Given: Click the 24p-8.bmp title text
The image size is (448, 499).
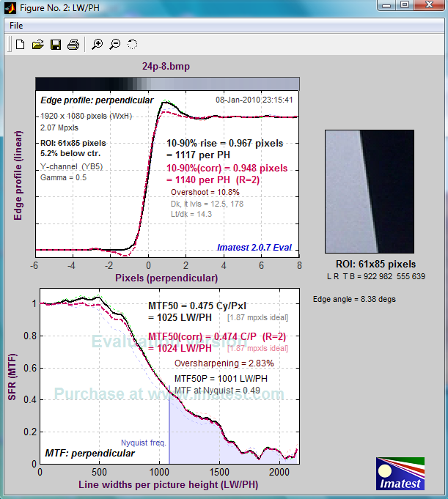Looking at the screenshot, I should (166, 65).
